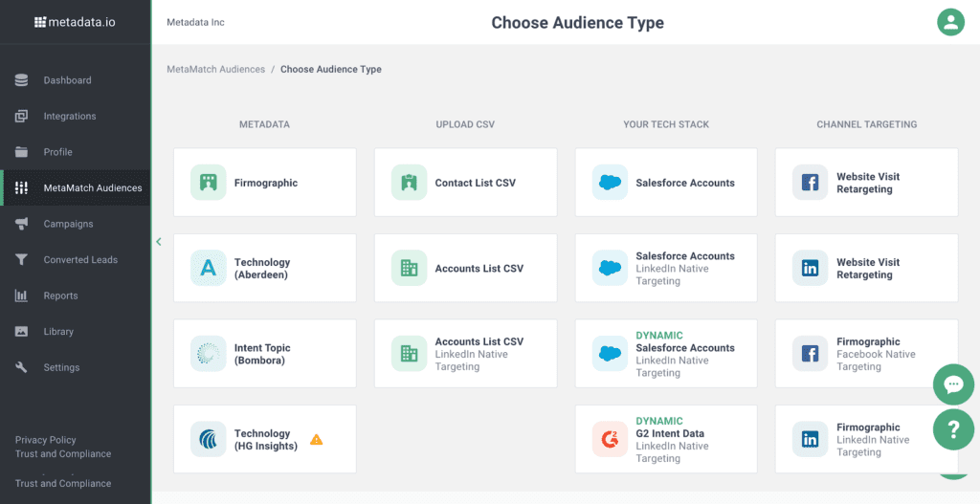Click the user profile avatar icon
The height and width of the screenshot is (504, 980).
(x=950, y=23)
